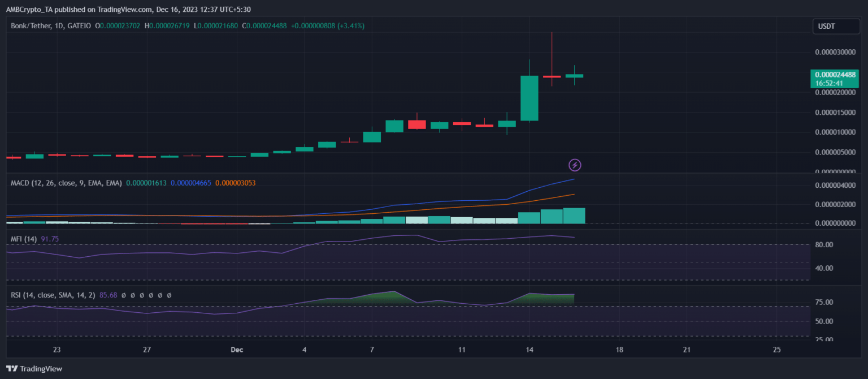Click the 'Dec' label on the time axis
This screenshot has height=379, width=868.
click(x=237, y=350)
